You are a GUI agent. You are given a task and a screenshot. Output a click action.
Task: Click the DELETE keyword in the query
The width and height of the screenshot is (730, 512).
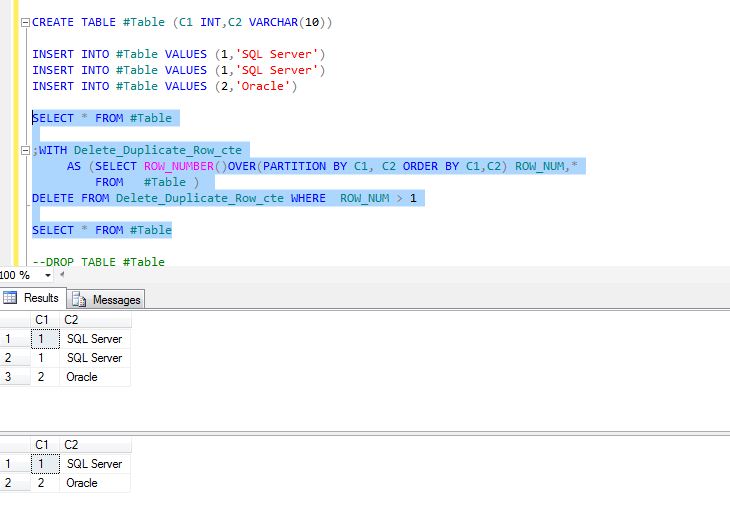point(53,198)
